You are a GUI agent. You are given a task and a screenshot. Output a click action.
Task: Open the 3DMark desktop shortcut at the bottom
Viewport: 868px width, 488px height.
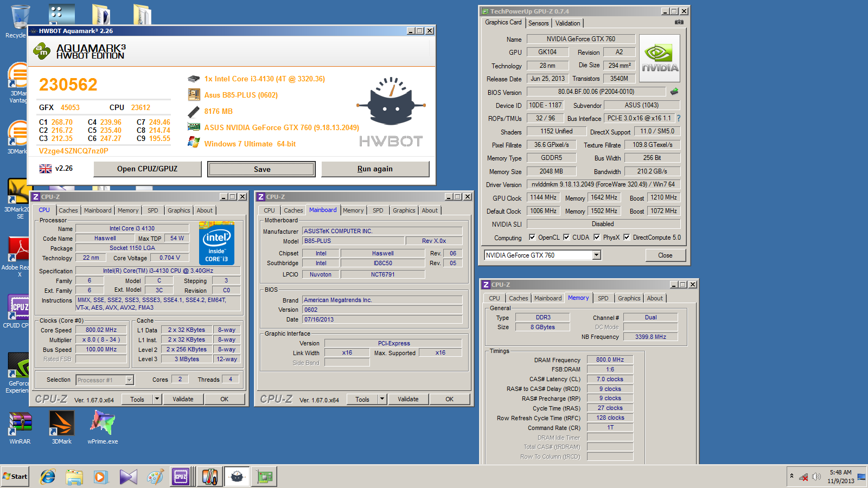tap(61, 428)
